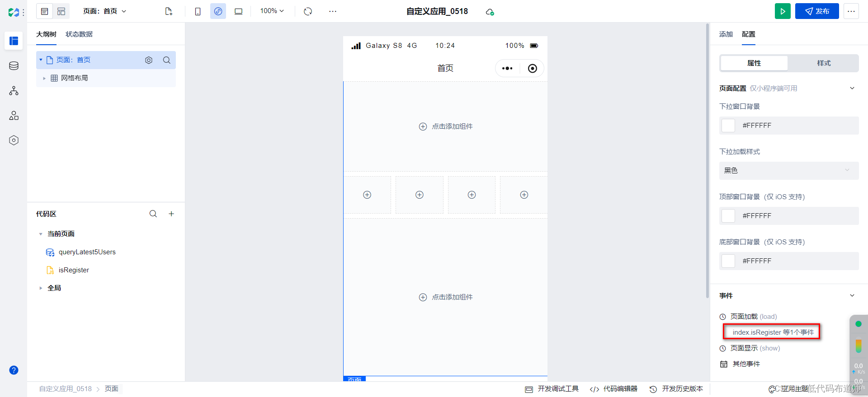Search the outline tree
868x397 pixels.
tap(167, 60)
